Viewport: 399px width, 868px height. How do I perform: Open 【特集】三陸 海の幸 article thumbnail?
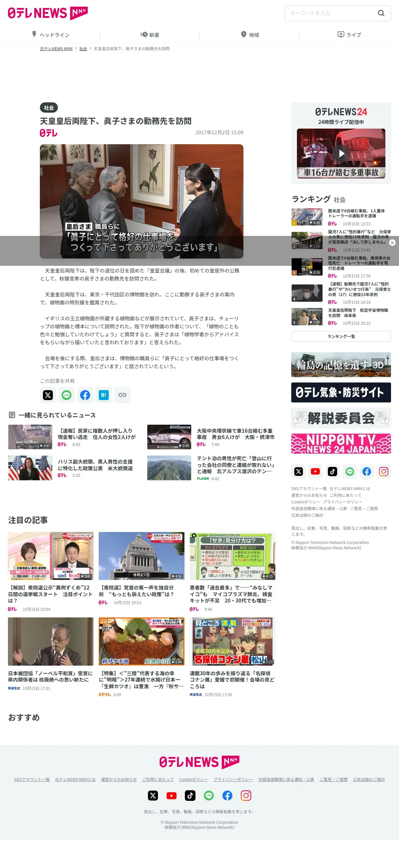click(142, 641)
